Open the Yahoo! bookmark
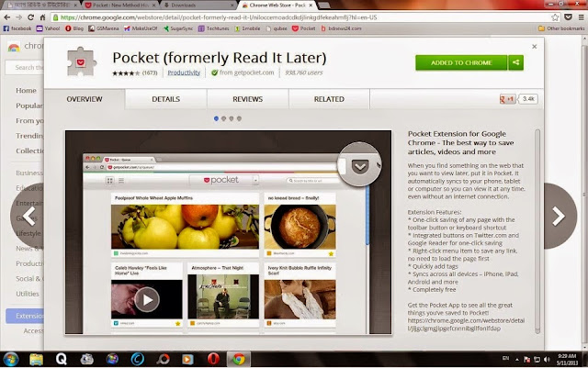This screenshot has width=588, height=368. pos(48,28)
